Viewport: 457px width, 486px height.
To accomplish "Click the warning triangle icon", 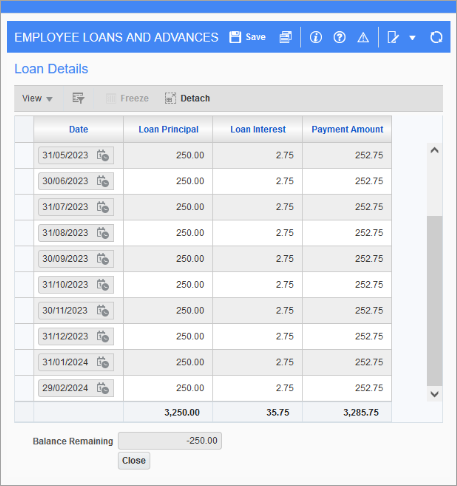I will [363, 37].
